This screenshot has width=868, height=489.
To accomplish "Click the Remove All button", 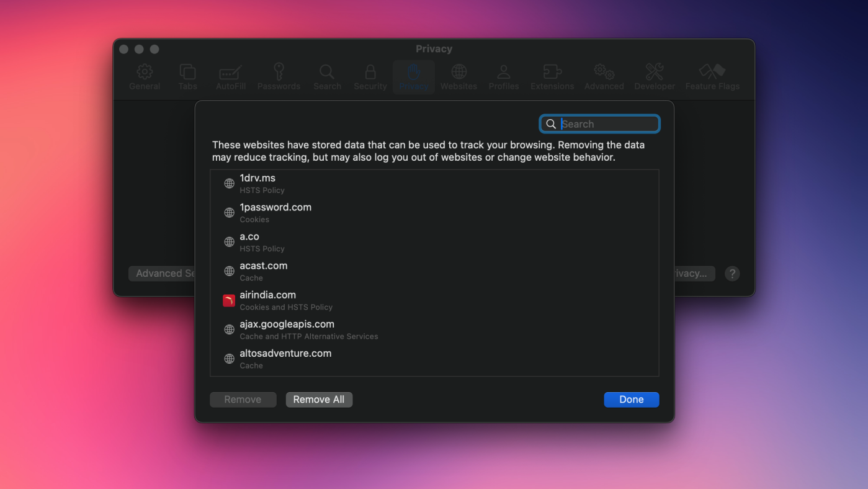I will click(319, 400).
